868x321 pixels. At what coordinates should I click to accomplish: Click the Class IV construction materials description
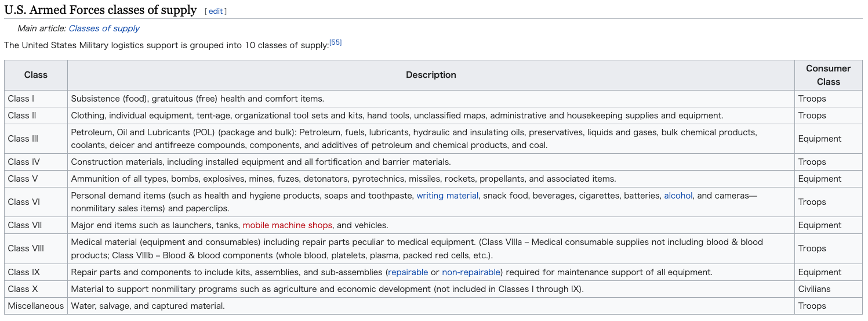pyautogui.click(x=261, y=162)
